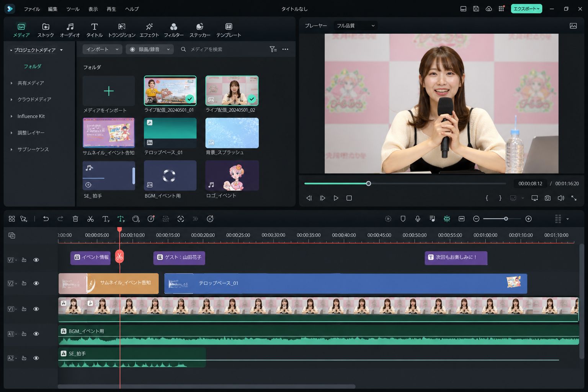
Task: Open the 録画/録音 dropdown
Action: pos(150,49)
